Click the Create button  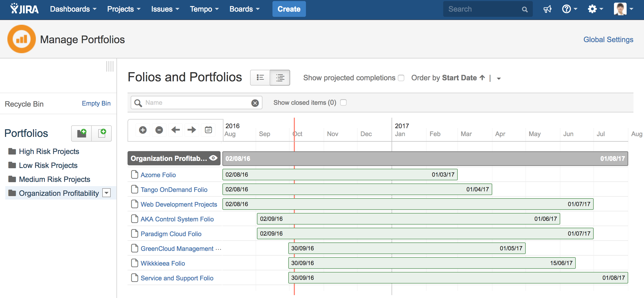[x=289, y=9]
